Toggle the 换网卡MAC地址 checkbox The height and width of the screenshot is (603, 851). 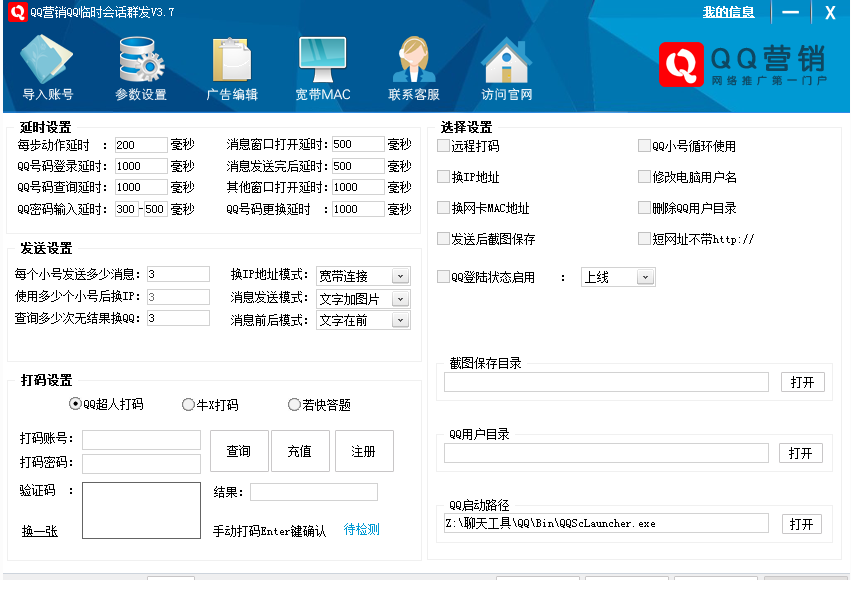pos(443,207)
